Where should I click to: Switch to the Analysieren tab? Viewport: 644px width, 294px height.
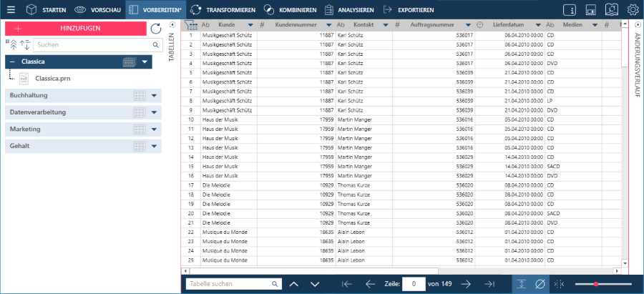pos(349,10)
